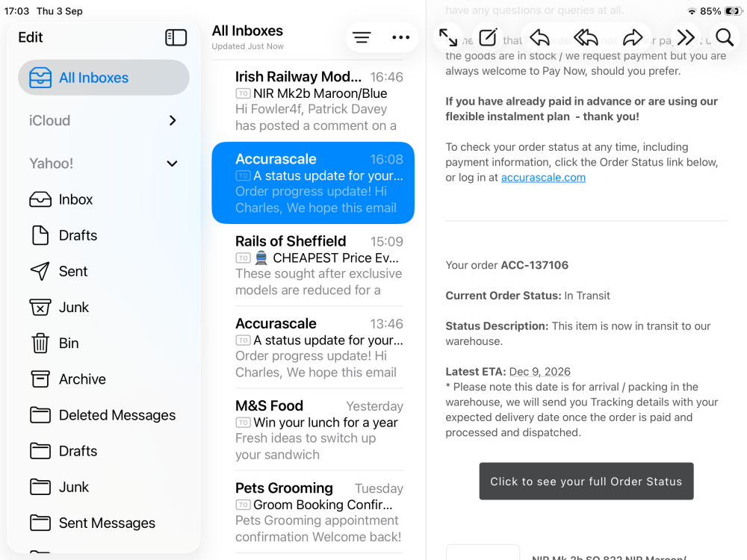Viewport: 747px width, 560px height.
Task: Open the Accurascale 16:08 email
Action: click(313, 183)
